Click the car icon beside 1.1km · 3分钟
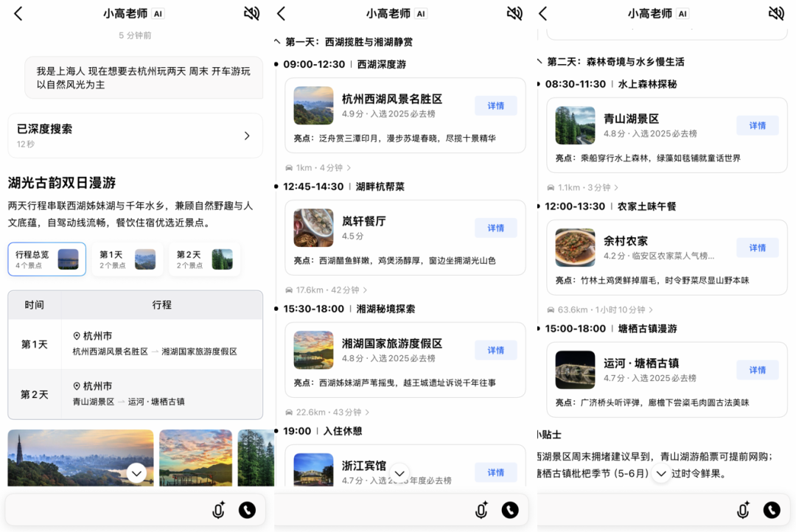 [x=551, y=187]
